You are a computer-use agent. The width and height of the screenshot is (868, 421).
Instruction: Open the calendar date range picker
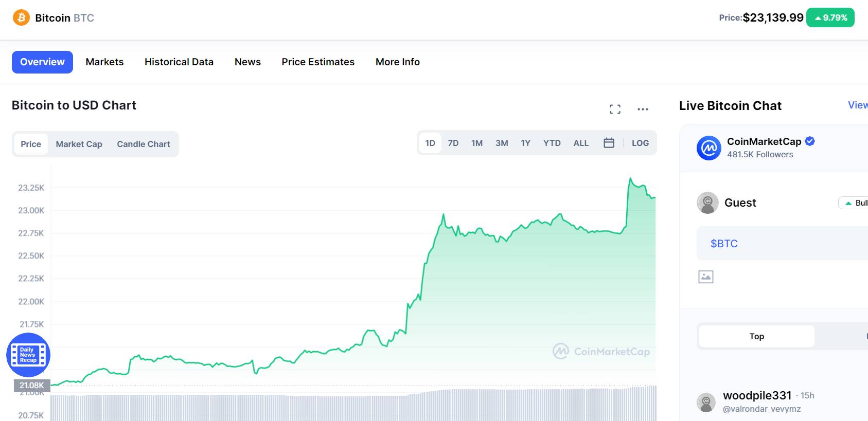tap(609, 143)
